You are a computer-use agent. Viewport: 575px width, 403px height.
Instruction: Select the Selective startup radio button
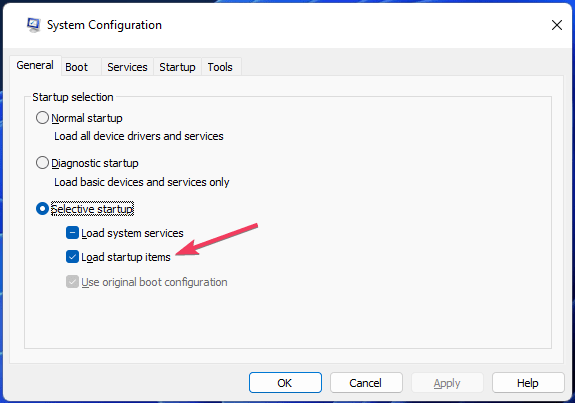(x=42, y=209)
